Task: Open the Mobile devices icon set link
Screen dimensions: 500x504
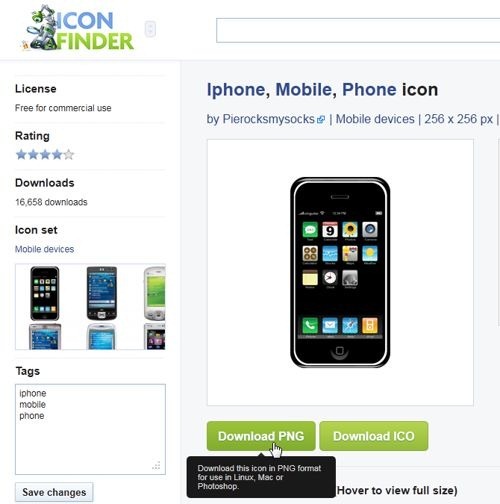Action: pyautogui.click(x=44, y=249)
